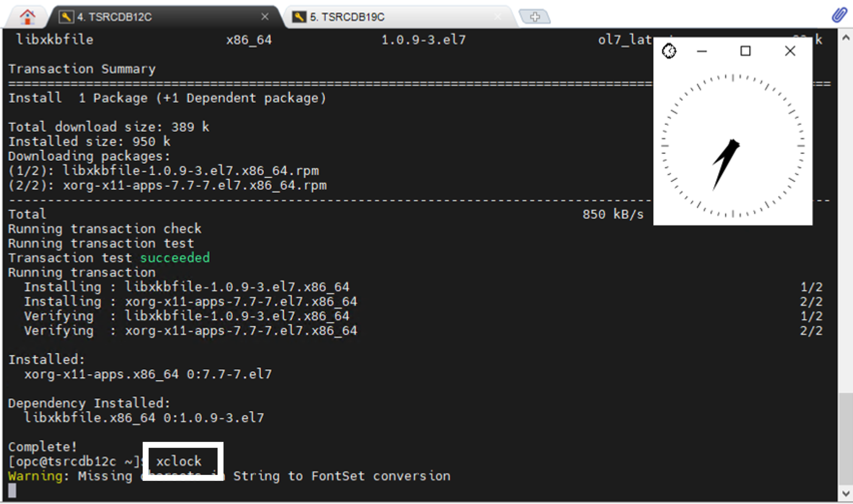
Task: Click the 'Dependency Installed:' heading
Action: click(x=89, y=403)
